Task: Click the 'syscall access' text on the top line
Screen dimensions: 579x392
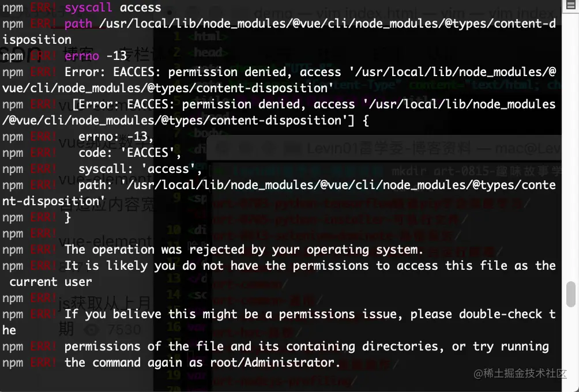Action: 113,7
